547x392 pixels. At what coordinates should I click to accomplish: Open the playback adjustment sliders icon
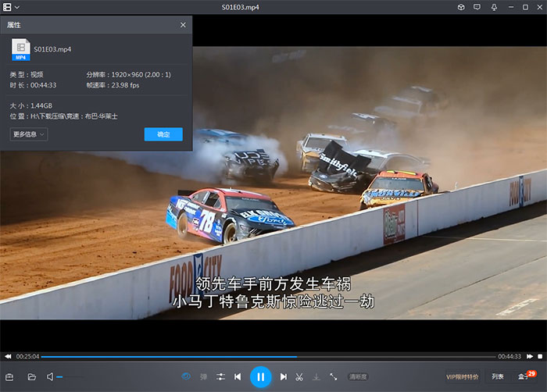point(221,376)
